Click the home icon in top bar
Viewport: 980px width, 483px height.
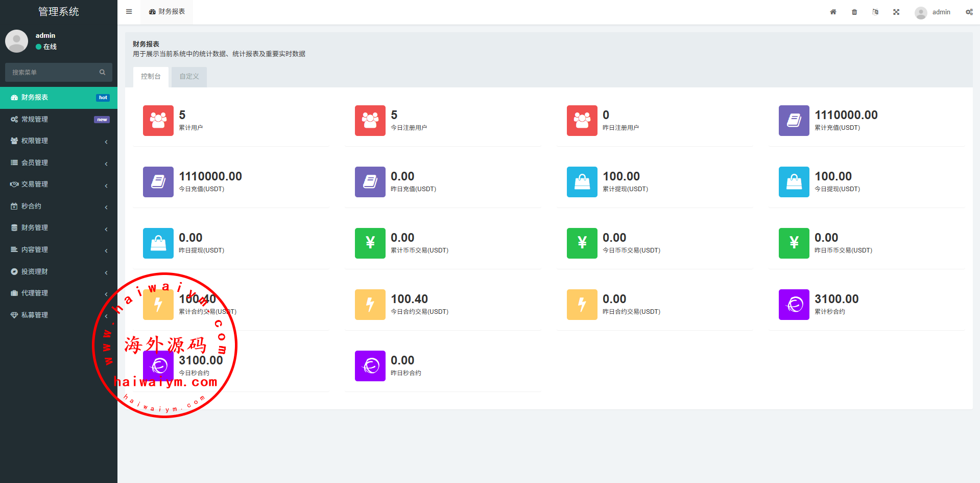pos(833,12)
